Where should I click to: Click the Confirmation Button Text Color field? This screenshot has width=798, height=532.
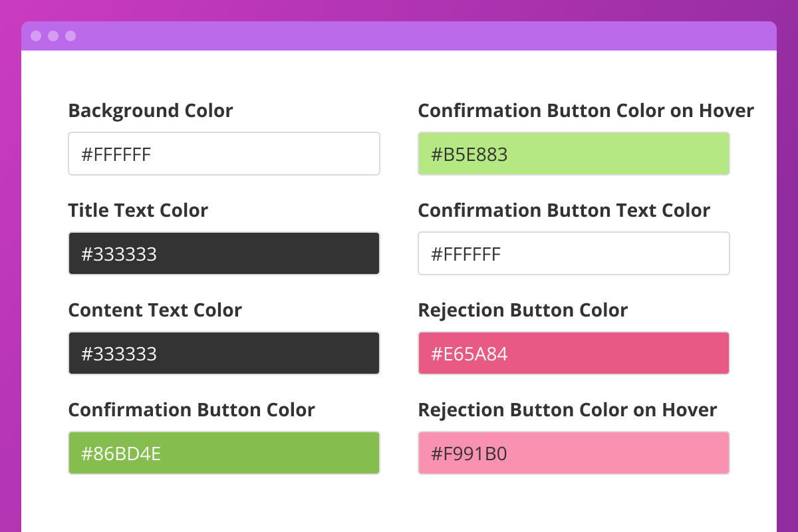[x=574, y=253]
